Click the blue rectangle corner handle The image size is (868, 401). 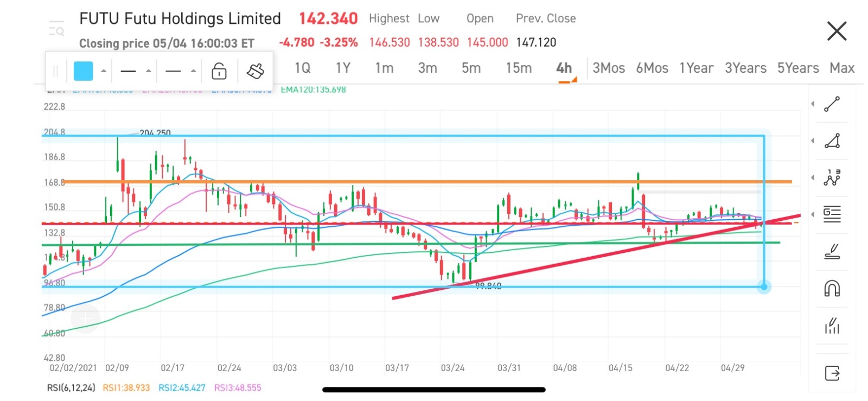click(764, 287)
